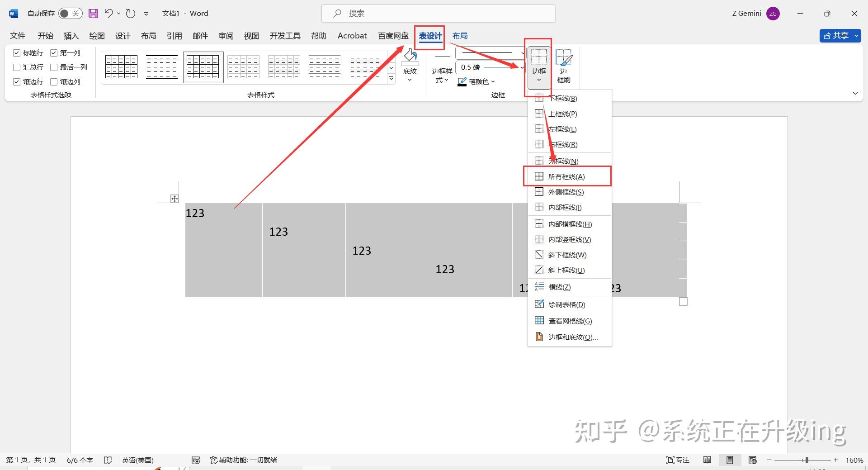Open the 边框样式 border styles dropdown
868x470 pixels.
click(x=442, y=68)
